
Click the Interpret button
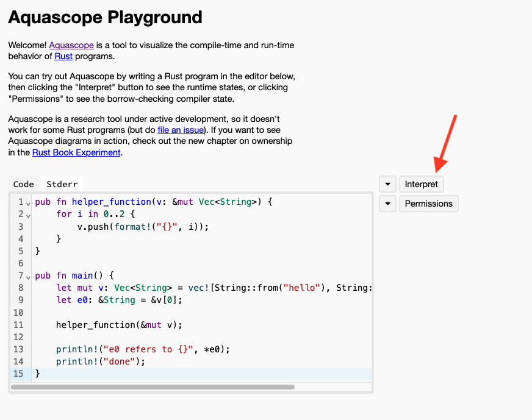pyautogui.click(x=421, y=184)
